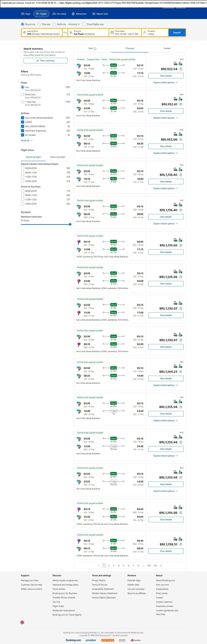
Task: Click the Airport taxis icon in the navigation
Action: point(94,14)
